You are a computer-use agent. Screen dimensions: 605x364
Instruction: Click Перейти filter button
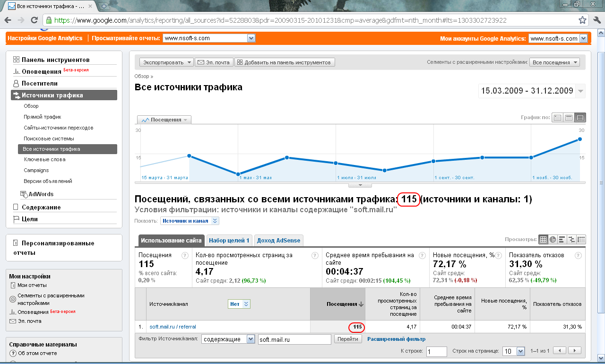348,339
